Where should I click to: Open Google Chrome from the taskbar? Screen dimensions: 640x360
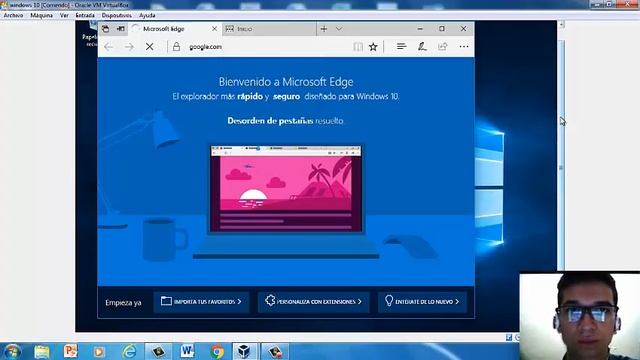tap(217, 351)
